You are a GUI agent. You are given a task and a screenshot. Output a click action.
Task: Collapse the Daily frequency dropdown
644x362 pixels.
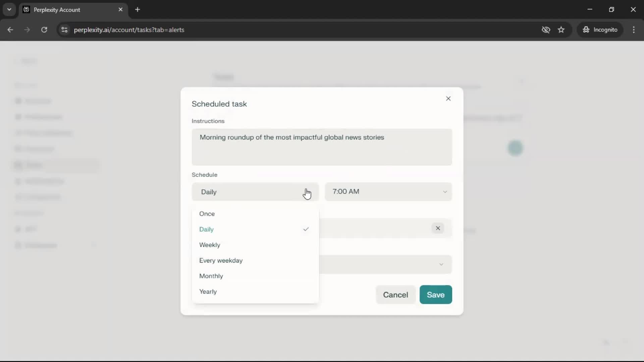coord(255,192)
